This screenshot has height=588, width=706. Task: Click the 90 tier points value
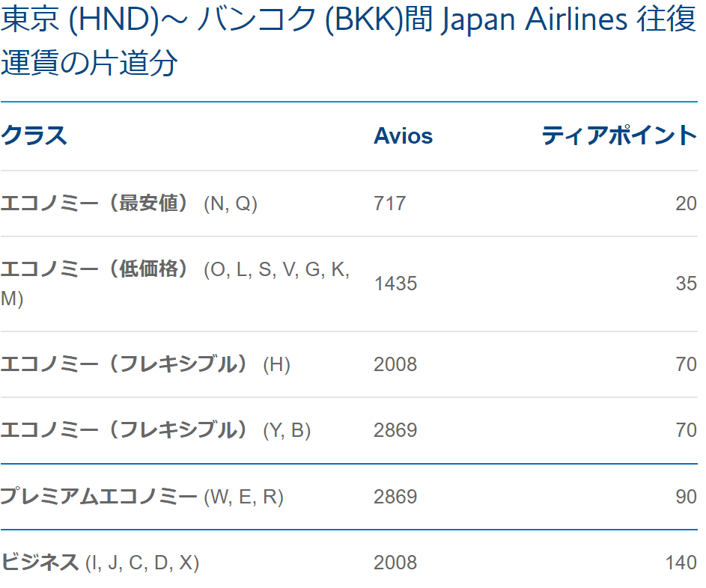click(x=687, y=497)
